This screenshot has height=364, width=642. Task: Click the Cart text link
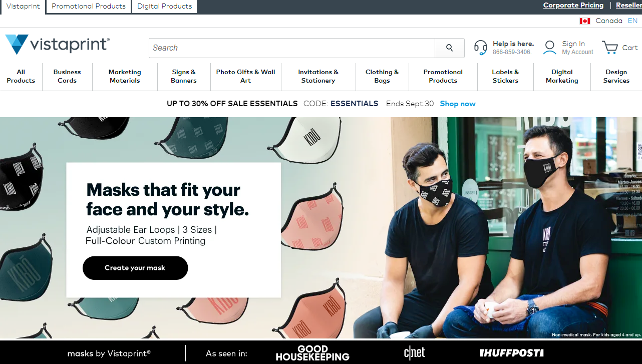[x=630, y=48]
